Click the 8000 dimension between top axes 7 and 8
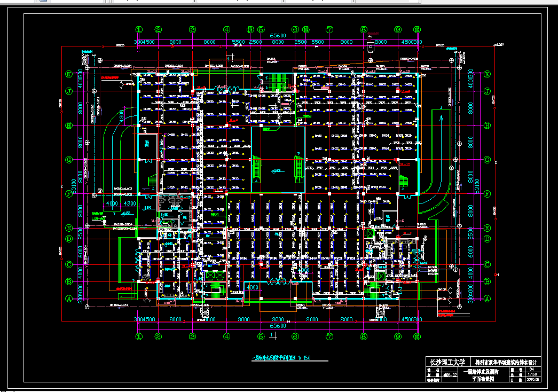 [346, 42]
